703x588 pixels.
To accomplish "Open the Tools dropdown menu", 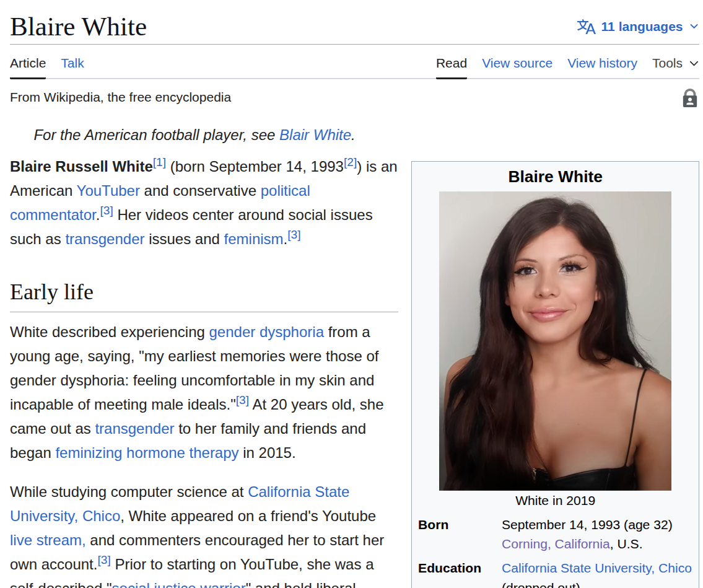I will point(675,63).
